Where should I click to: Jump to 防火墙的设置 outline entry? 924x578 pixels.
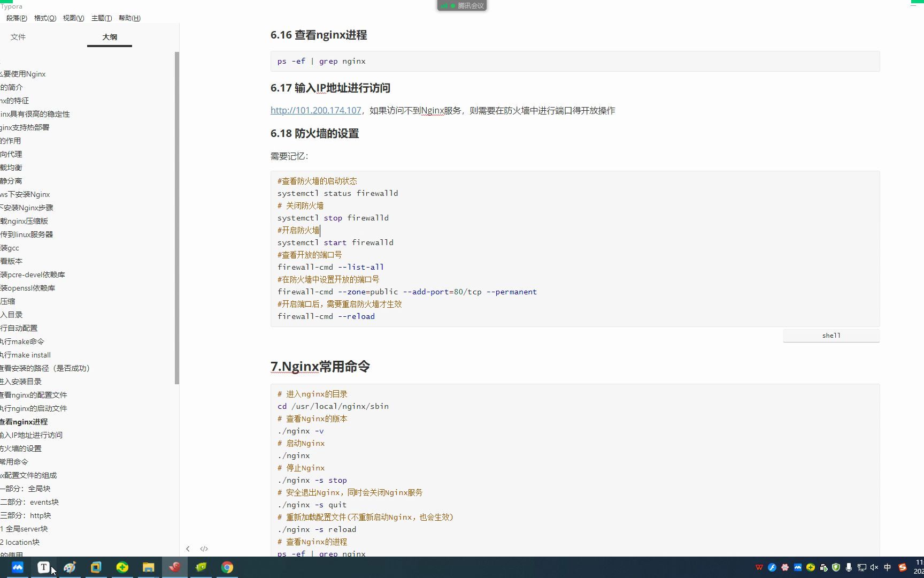tap(21, 448)
